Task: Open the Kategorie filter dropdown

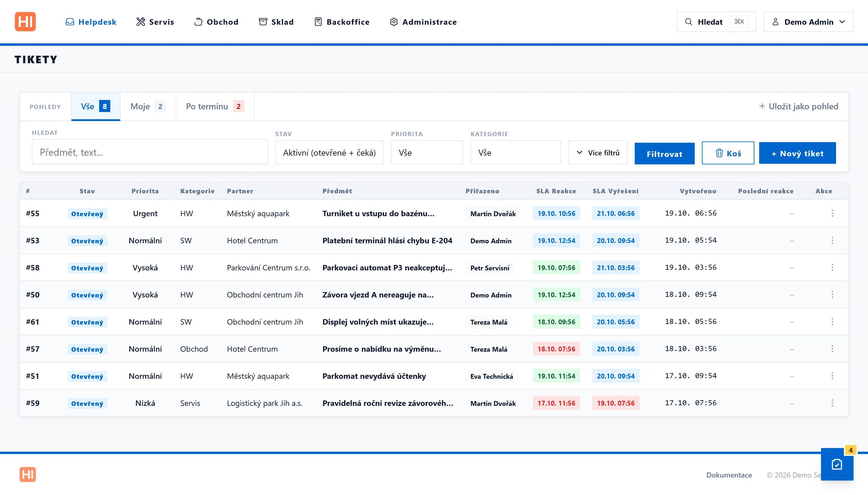Action: point(515,153)
